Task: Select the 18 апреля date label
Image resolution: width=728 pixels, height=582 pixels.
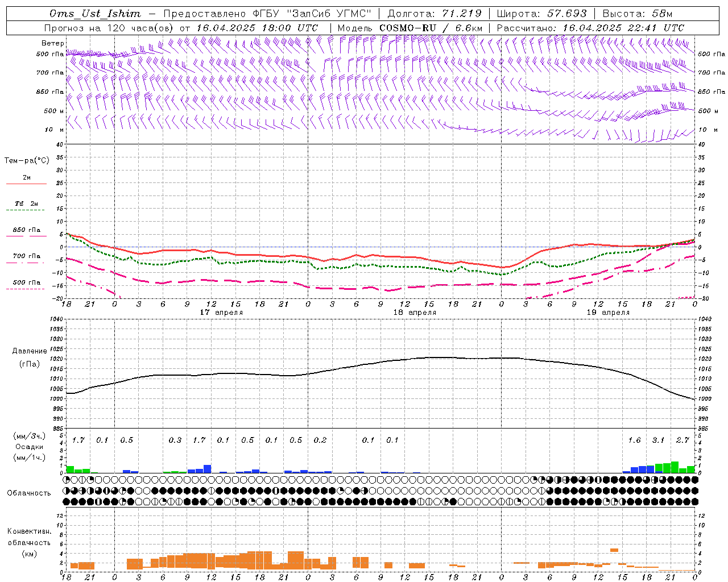Action: coord(415,312)
